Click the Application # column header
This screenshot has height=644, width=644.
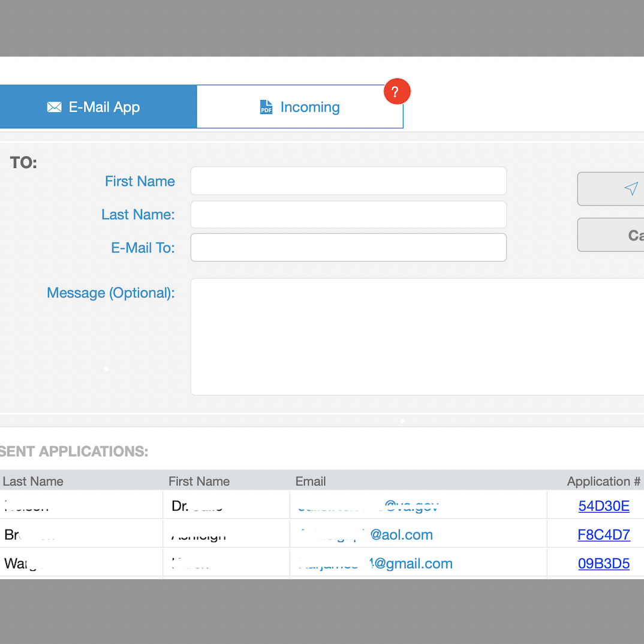(x=603, y=482)
